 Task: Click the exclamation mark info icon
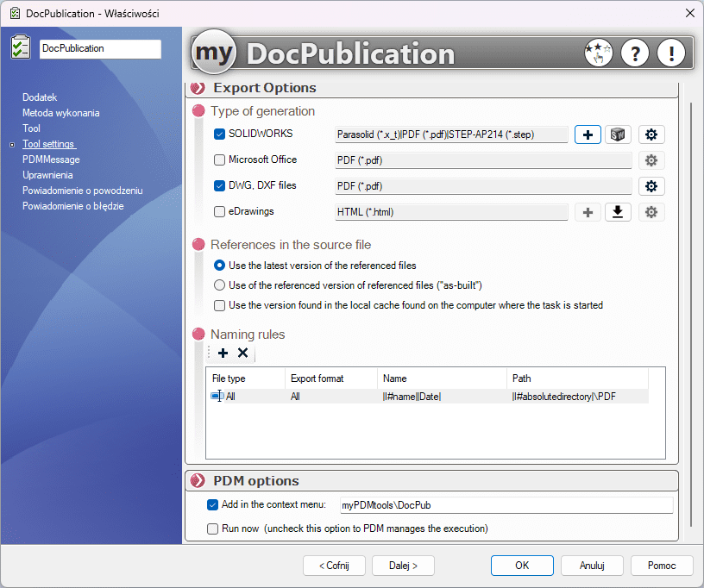coord(671,53)
